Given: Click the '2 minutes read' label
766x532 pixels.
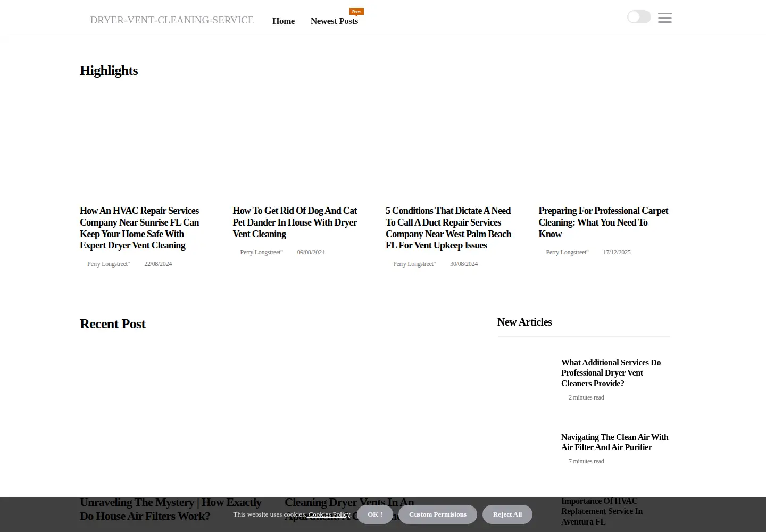Looking at the screenshot, I should (x=586, y=397).
